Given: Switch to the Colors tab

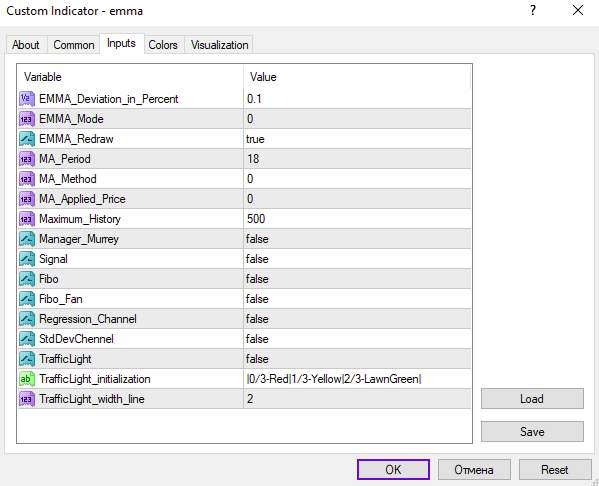Looking at the screenshot, I should [163, 45].
